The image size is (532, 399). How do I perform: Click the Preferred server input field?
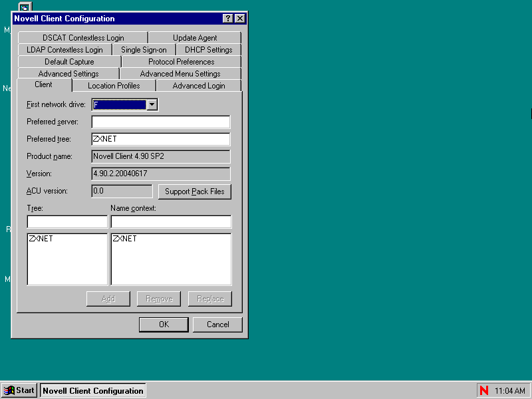pyautogui.click(x=161, y=122)
